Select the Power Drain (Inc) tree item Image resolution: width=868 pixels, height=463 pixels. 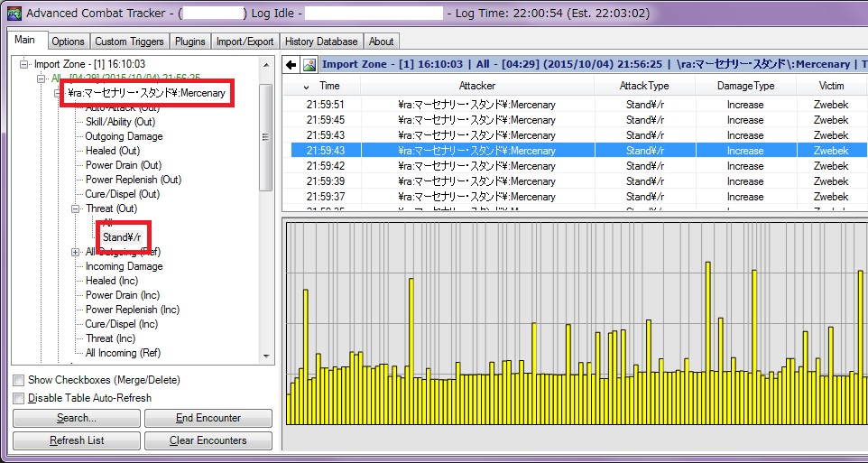pos(123,295)
